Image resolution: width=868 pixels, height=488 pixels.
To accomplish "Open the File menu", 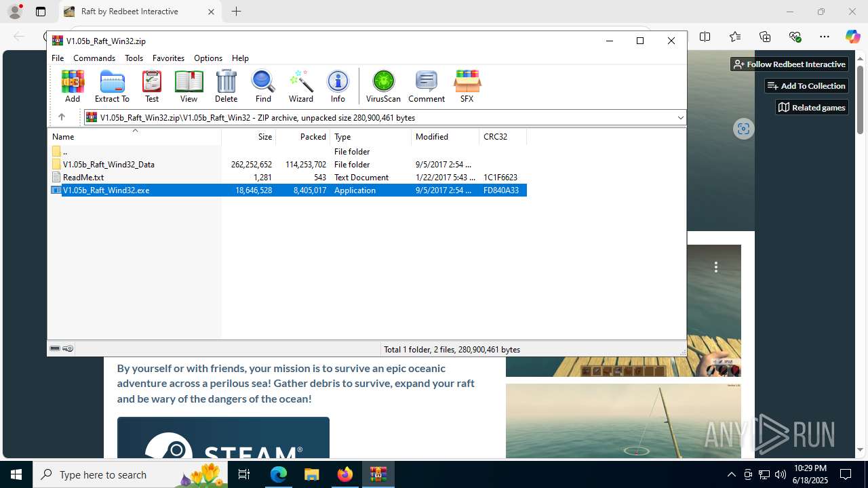I will [x=58, y=58].
